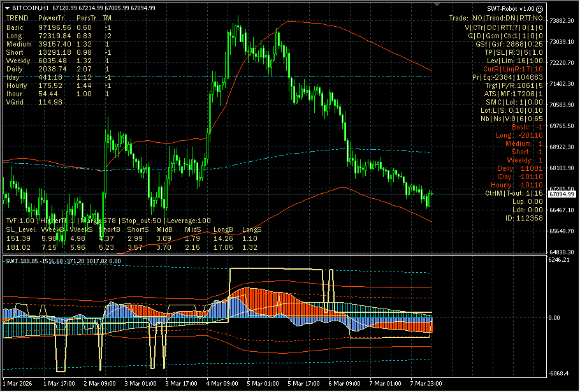The image size is (580, 392).
Task: Click the -6068.4 indicator scale label
Action: coord(560,374)
